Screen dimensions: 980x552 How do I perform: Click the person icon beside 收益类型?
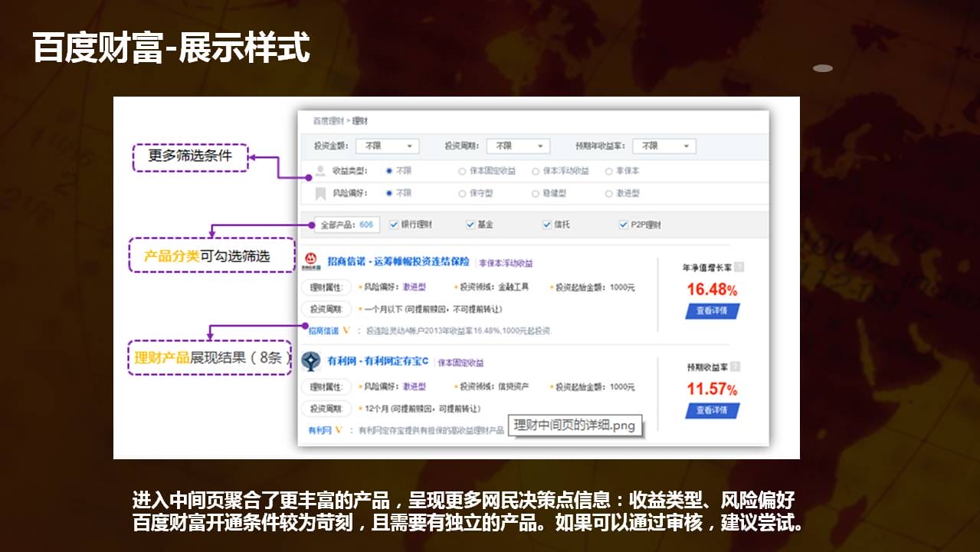tap(320, 171)
